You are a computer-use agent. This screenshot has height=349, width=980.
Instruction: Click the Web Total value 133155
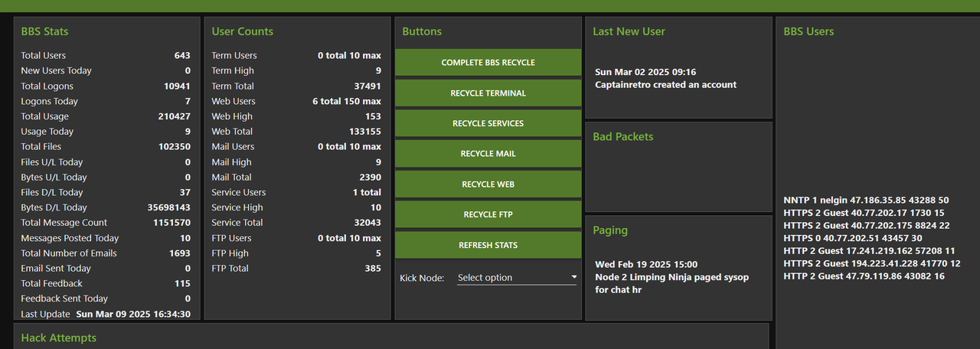coord(365,132)
